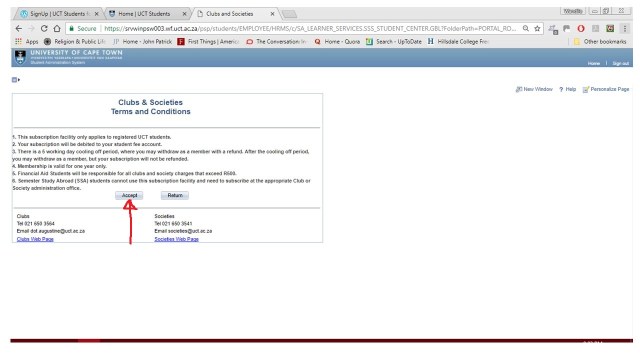The width and height of the screenshot is (640, 360).
Task: Open the Other bookmarks folder
Action: pos(600,41)
